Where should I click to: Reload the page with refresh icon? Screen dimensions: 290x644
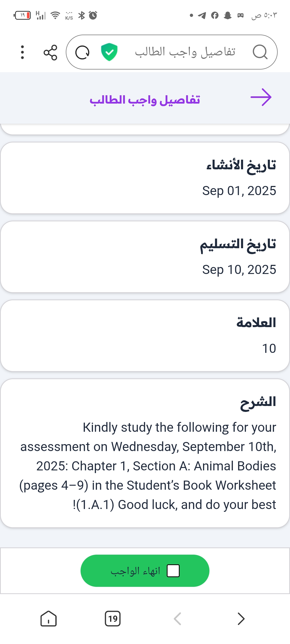[x=82, y=52]
